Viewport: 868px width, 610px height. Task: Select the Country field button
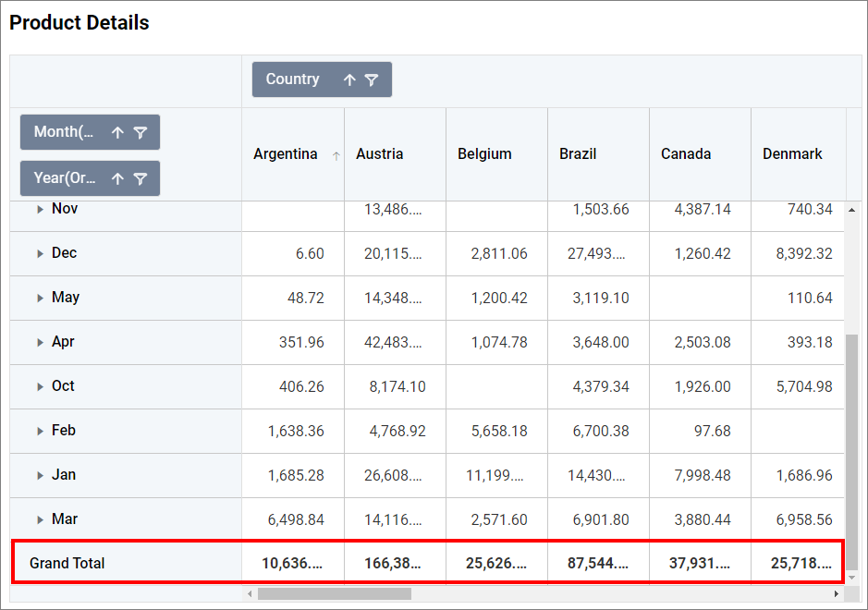[x=292, y=79]
